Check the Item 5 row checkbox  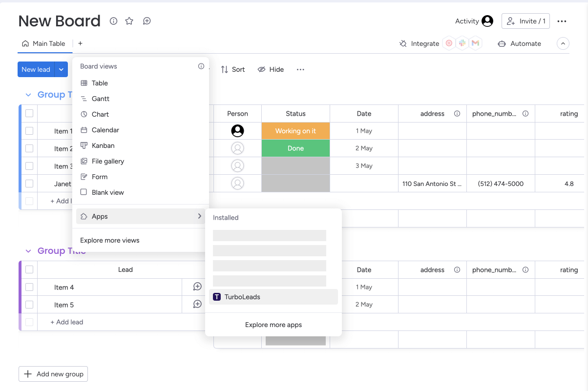coord(29,305)
